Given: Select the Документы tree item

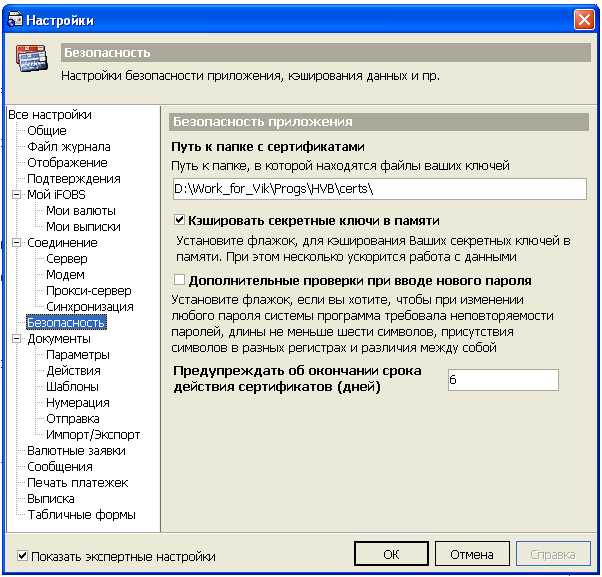Looking at the screenshot, I should (59, 339).
